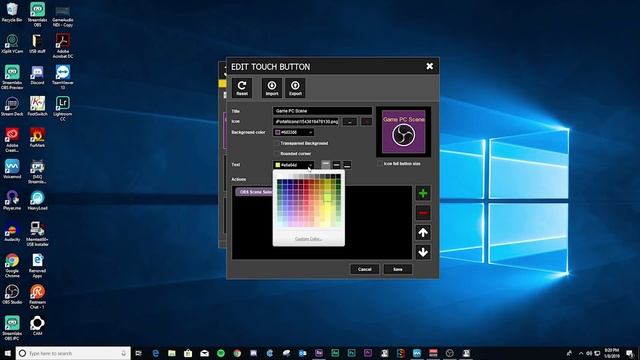This screenshot has height=360, width=640.
Task: Add a new action with green plus
Action: coord(423,193)
